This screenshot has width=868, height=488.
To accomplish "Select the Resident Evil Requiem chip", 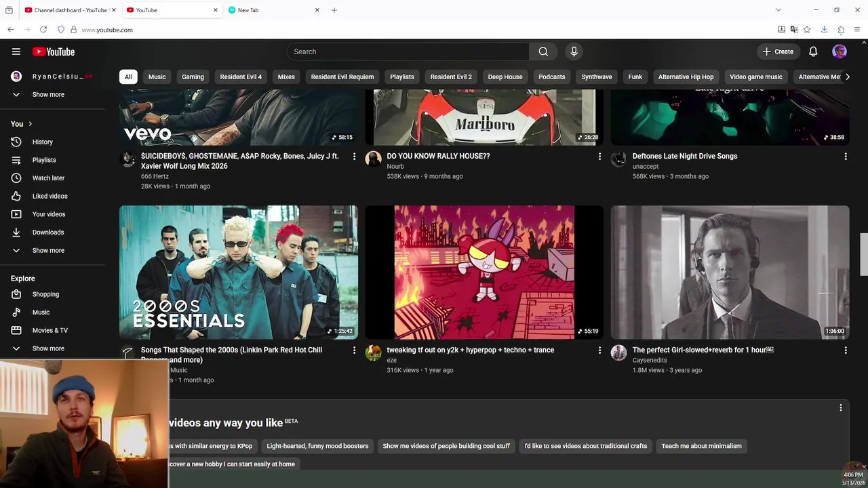I will click(342, 77).
